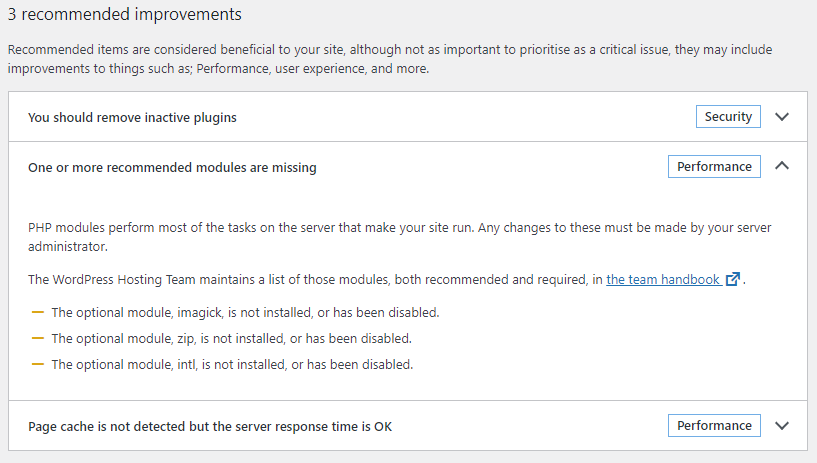The image size is (817, 463).
Task: Click the orange dash icon beside imagick
Action: (x=38, y=312)
